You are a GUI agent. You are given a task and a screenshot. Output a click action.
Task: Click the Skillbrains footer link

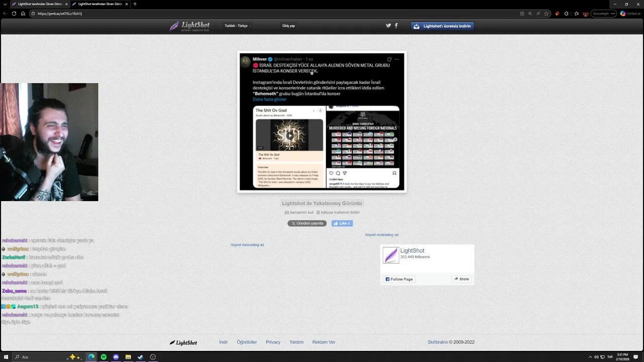tap(438, 342)
